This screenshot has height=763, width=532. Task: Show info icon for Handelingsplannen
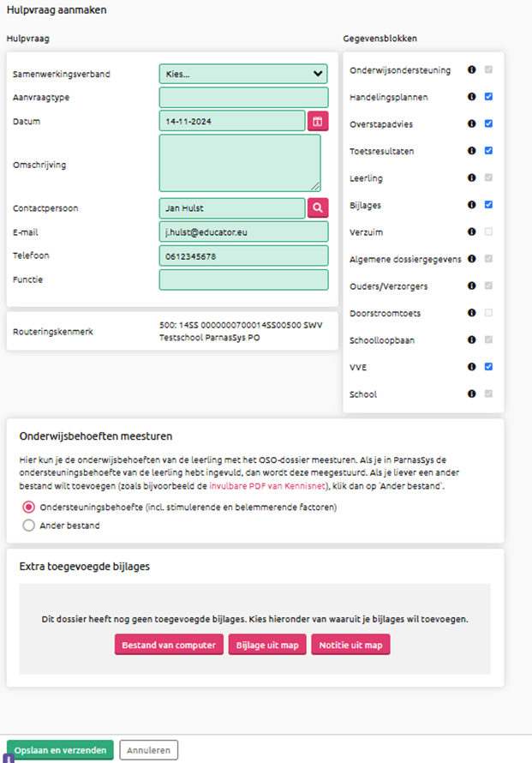click(472, 97)
